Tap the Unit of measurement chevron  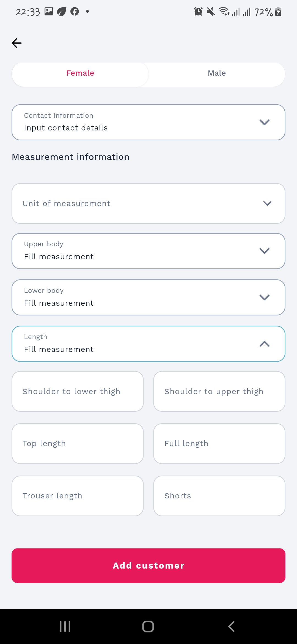point(267,203)
